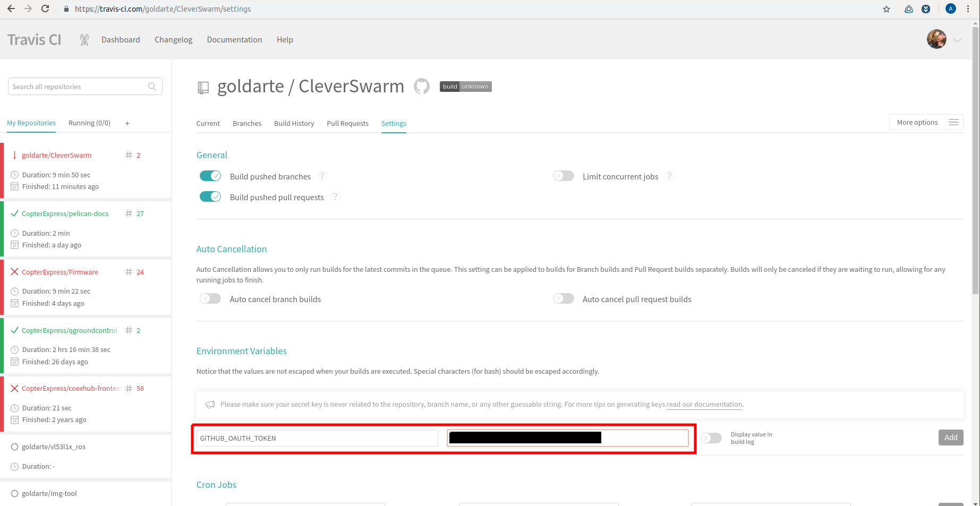Open the user profile avatar
The image size is (980, 506).
[936, 39]
